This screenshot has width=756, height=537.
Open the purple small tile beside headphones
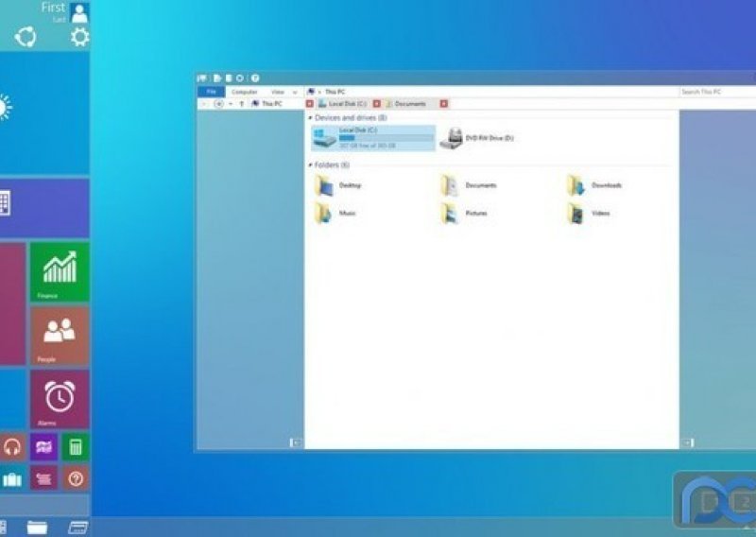coord(43,447)
